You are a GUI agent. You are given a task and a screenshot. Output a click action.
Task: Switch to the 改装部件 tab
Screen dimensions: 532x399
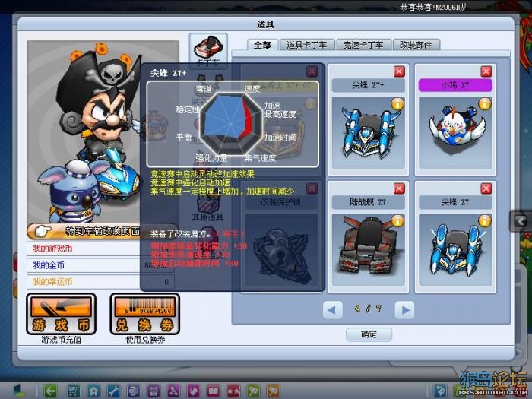(416, 45)
